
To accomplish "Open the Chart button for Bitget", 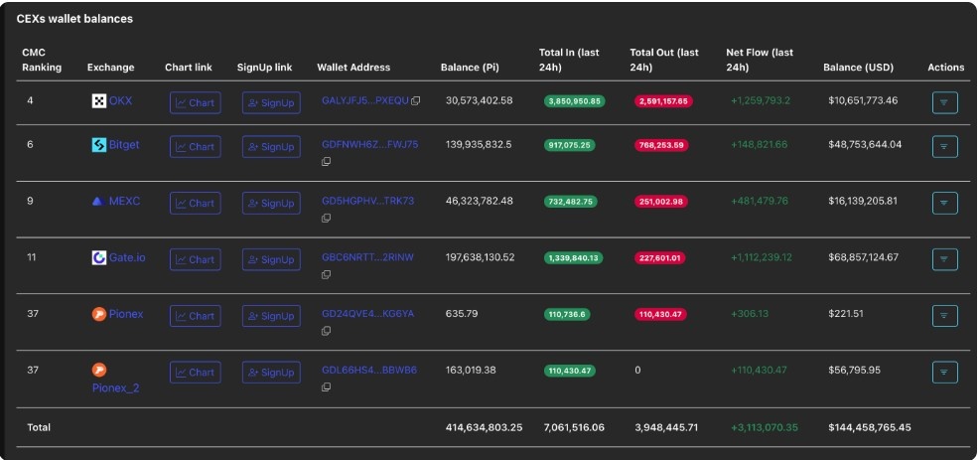I will point(195,147).
